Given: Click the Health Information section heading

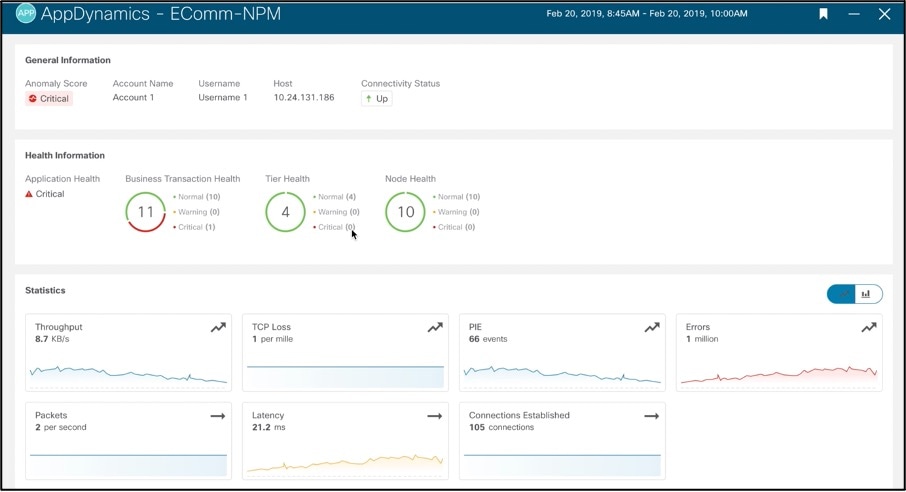Looking at the screenshot, I should point(65,155).
